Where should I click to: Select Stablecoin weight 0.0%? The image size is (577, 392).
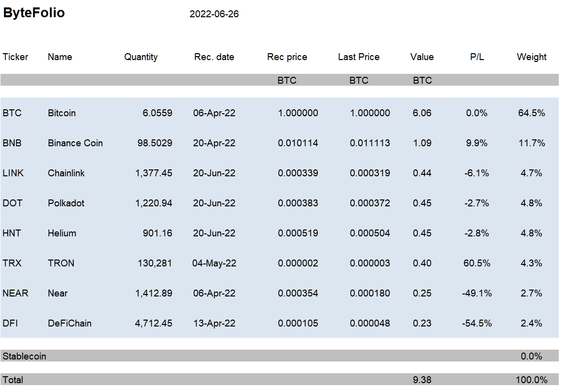click(532, 357)
